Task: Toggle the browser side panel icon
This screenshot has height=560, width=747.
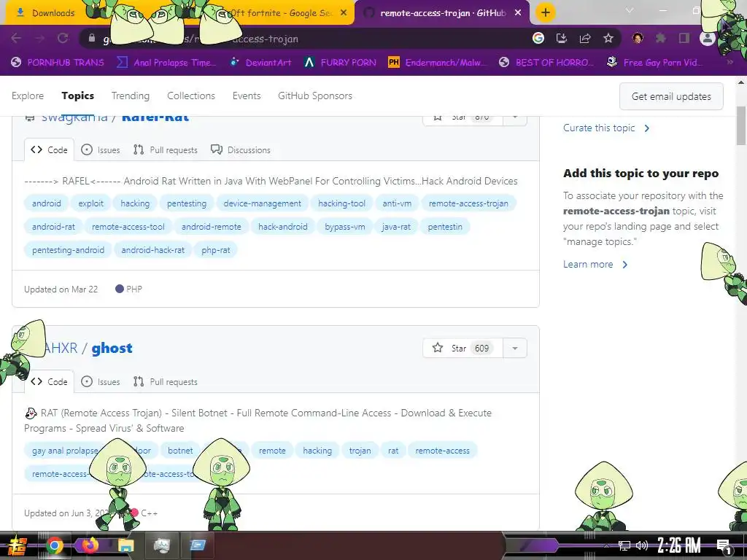Action: 684,38
